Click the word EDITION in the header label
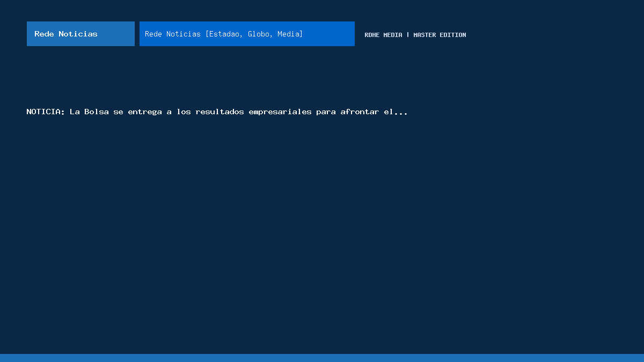The image size is (644, 362). point(453,35)
